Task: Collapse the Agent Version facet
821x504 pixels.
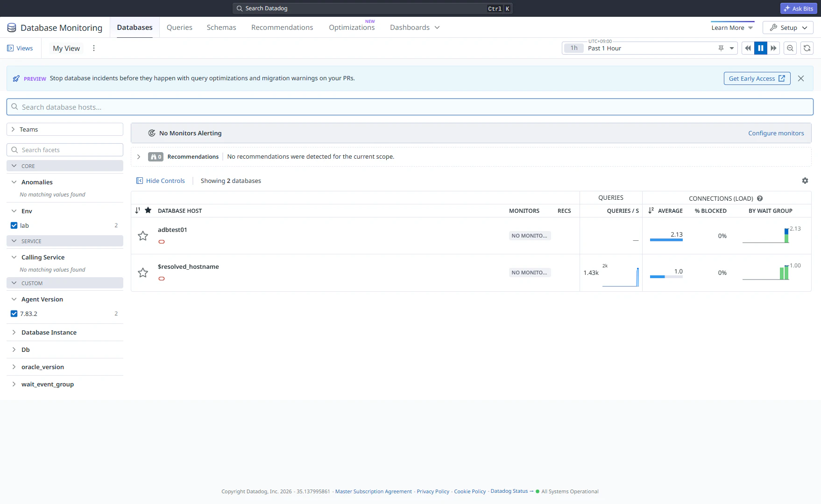Action: tap(14, 299)
